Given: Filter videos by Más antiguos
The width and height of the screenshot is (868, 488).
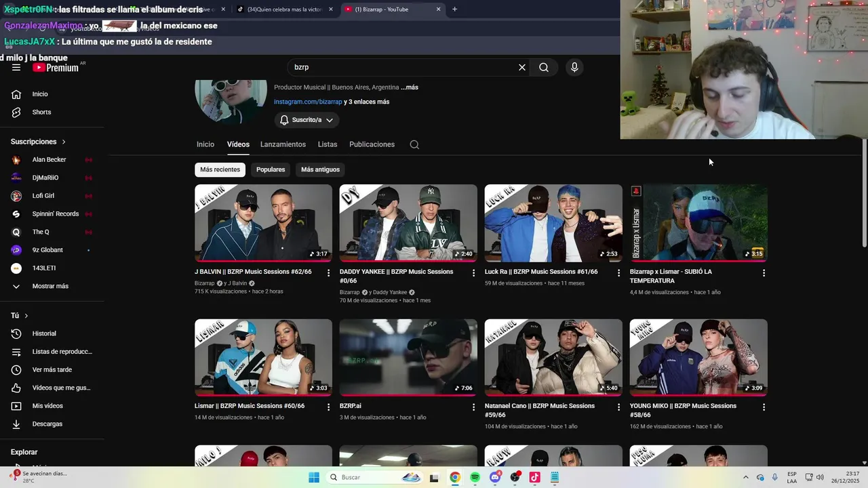Looking at the screenshot, I should [x=320, y=169].
